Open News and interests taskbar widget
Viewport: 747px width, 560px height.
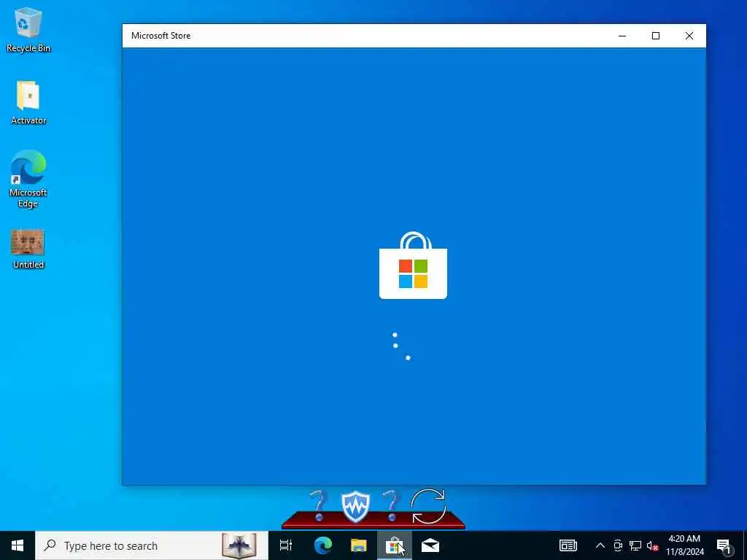[568, 545]
